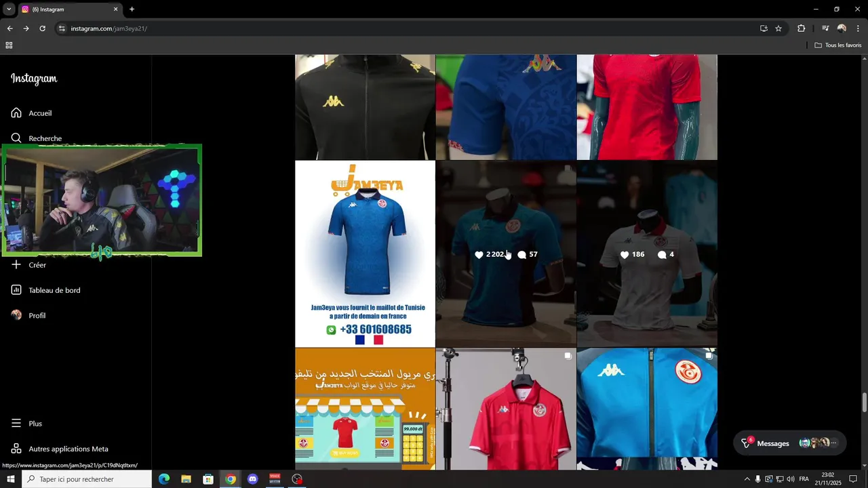This screenshot has width=868, height=488.
Task: Open the Windows notification center
Action: click(x=853, y=479)
